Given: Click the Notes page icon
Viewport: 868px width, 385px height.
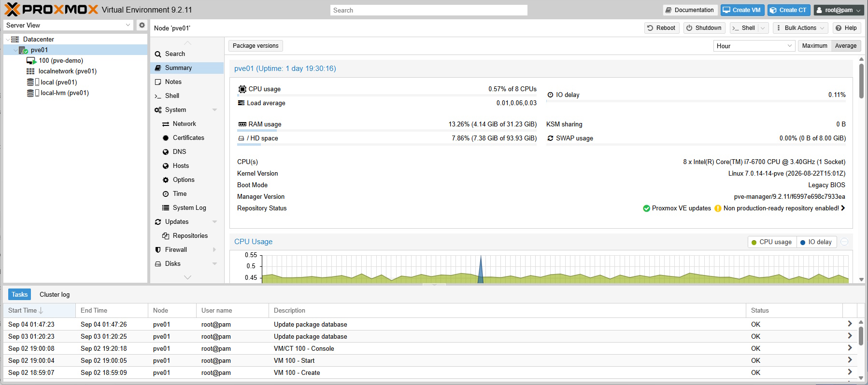Looking at the screenshot, I should click(x=158, y=82).
